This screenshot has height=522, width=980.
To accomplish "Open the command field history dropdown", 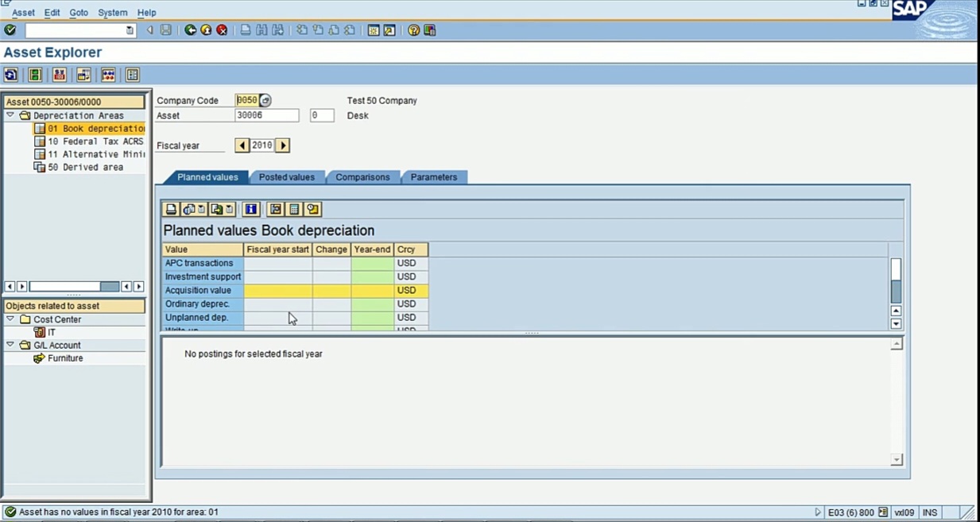I will pyautogui.click(x=130, y=30).
